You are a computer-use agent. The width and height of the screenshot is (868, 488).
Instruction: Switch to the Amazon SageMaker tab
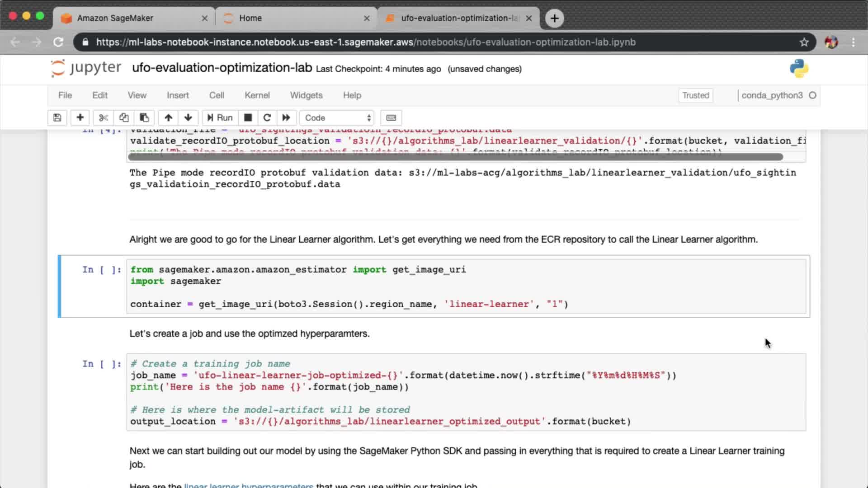pos(115,18)
